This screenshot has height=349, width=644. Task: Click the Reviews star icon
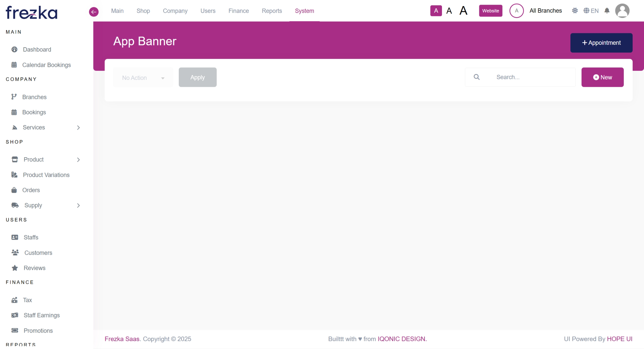coord(15,268)
